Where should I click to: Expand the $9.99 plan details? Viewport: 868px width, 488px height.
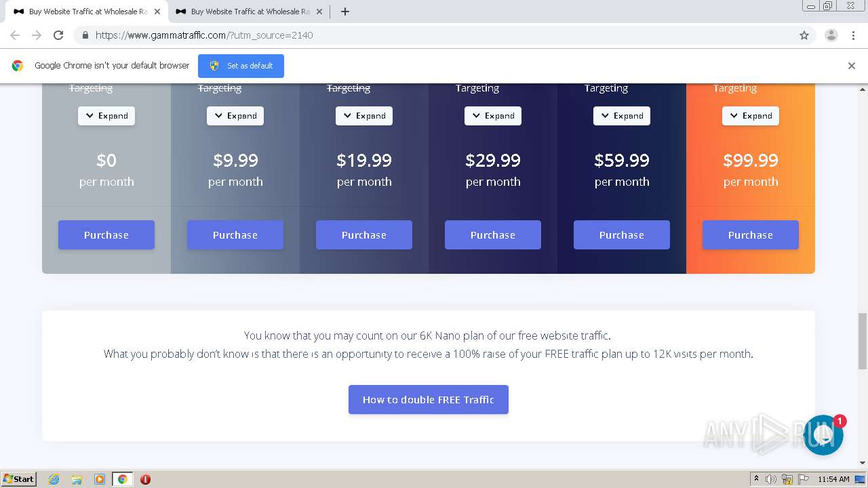pos(235,116)
